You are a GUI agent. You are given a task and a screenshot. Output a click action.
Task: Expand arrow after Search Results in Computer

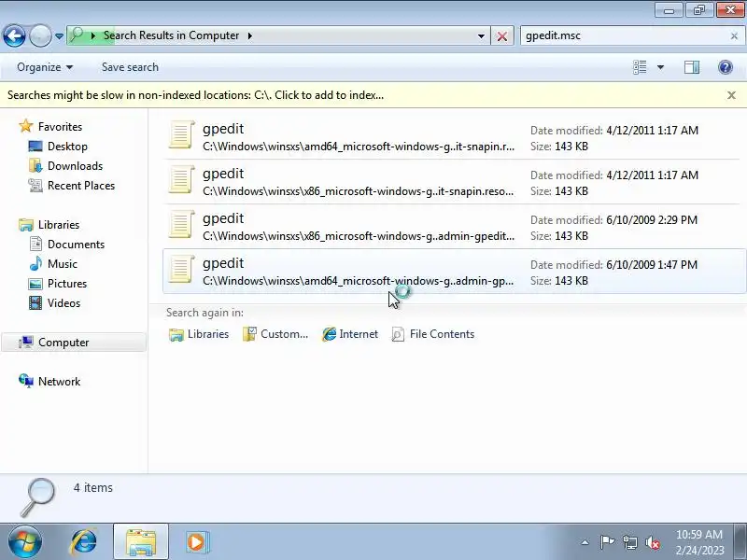[x=250, y=35]
